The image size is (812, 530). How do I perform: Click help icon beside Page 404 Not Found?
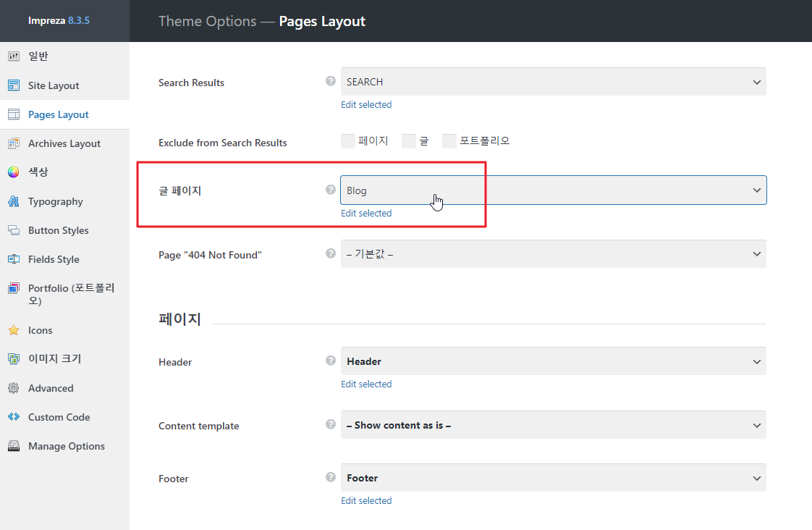[331, 253]
